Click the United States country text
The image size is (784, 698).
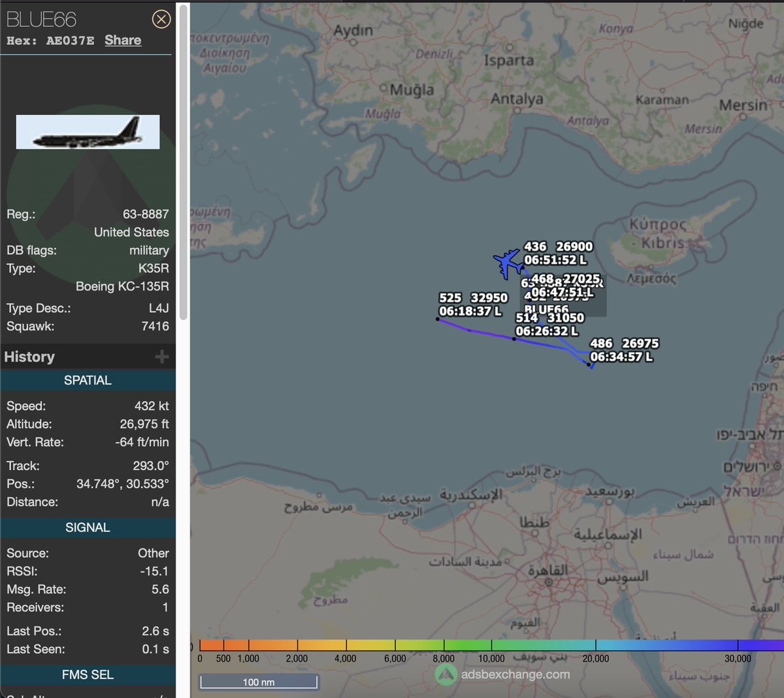[131, 232]
